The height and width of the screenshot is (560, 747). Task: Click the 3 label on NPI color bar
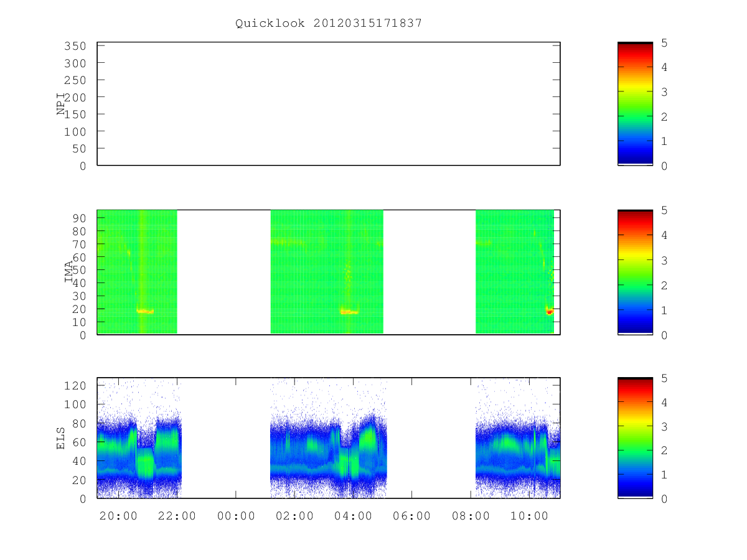(664, 92)
